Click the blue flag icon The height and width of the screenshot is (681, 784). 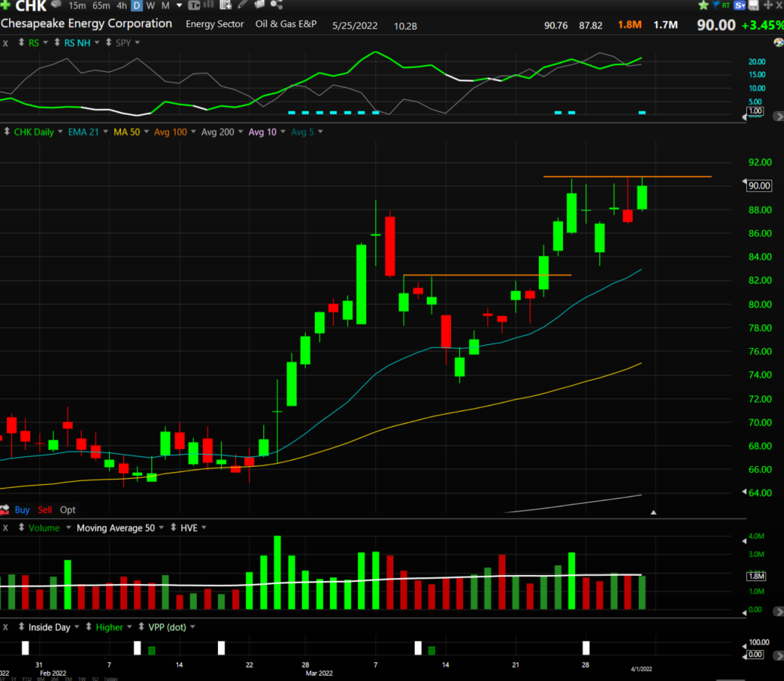tap(716, 5)
